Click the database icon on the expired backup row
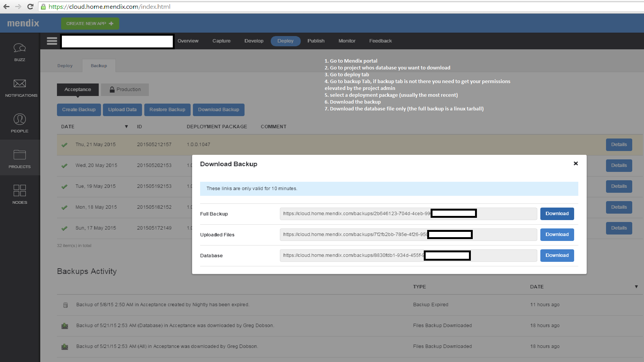644x362 pixels. point(65,305)
